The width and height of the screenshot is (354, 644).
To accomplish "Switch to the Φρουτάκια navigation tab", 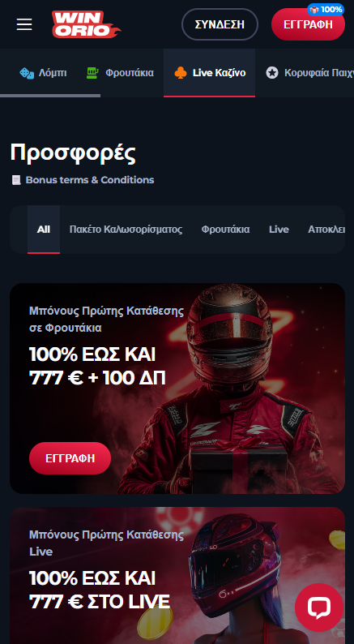I will [120, 73].
